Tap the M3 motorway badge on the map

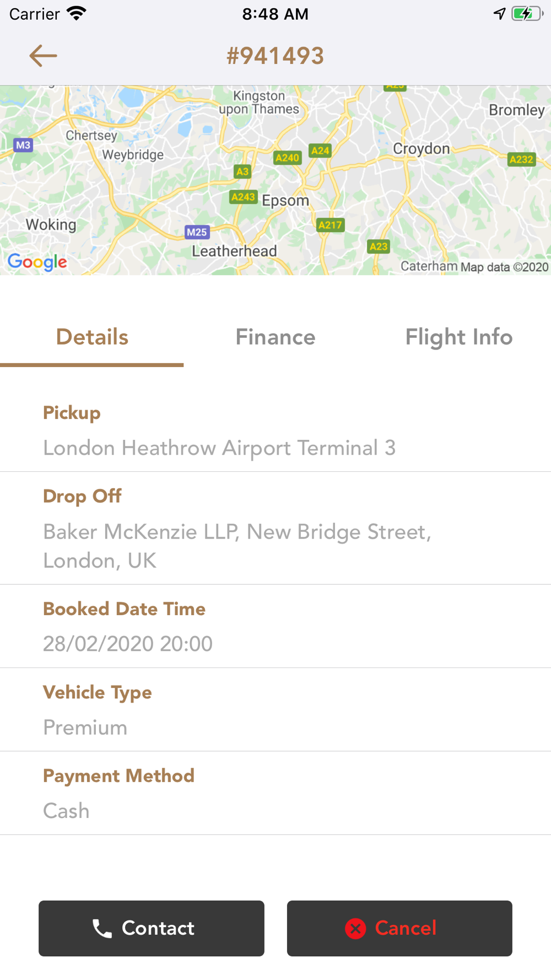23,145
